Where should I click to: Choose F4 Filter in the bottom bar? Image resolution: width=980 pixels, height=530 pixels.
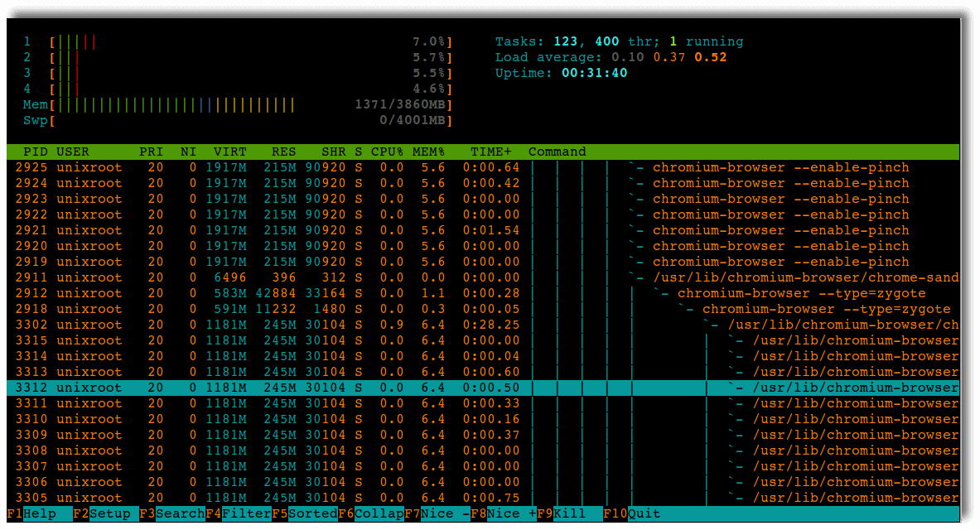coord(238,513)
